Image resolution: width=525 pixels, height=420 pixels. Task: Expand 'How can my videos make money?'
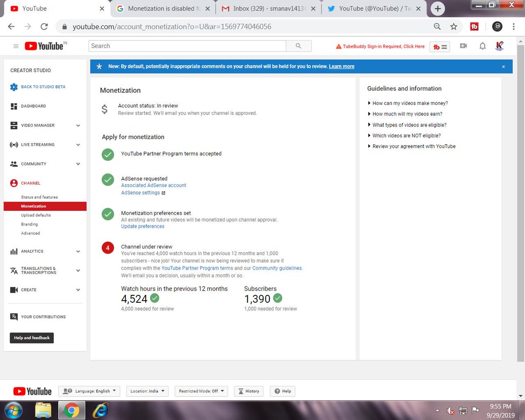pos(410,103)
